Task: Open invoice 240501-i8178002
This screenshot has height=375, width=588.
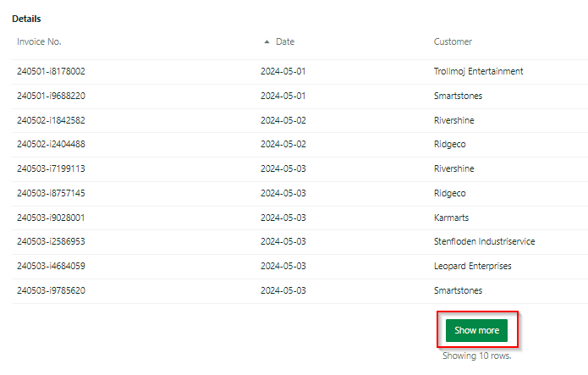Action: click(51, 71)
